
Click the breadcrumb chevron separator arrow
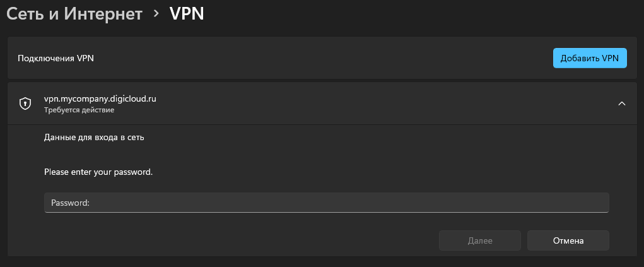click(156, 14)
